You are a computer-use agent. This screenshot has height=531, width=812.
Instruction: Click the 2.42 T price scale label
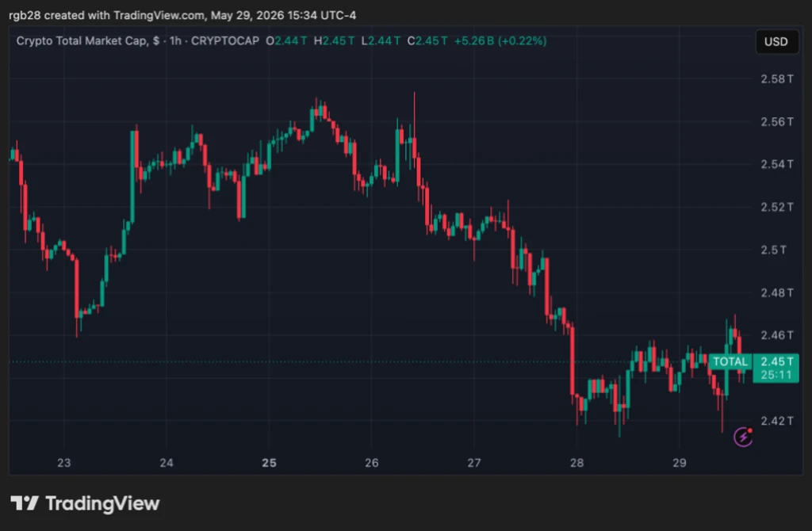point(777,421)
